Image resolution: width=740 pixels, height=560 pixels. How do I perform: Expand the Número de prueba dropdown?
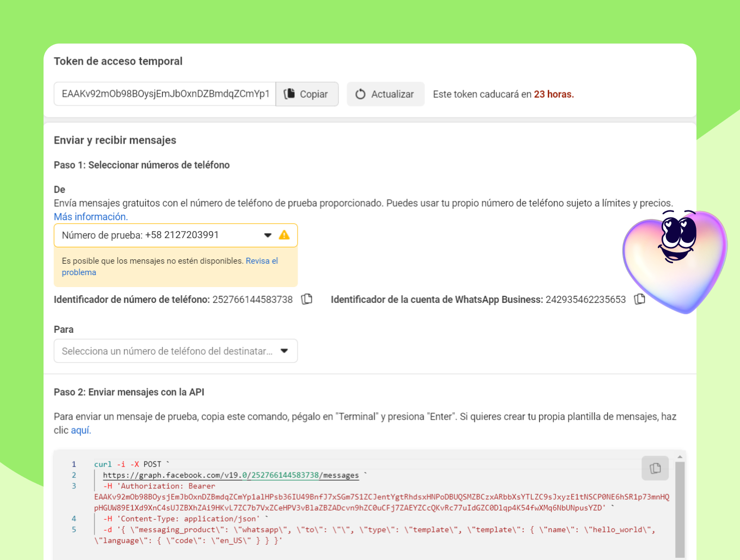[x=176, y=235]
